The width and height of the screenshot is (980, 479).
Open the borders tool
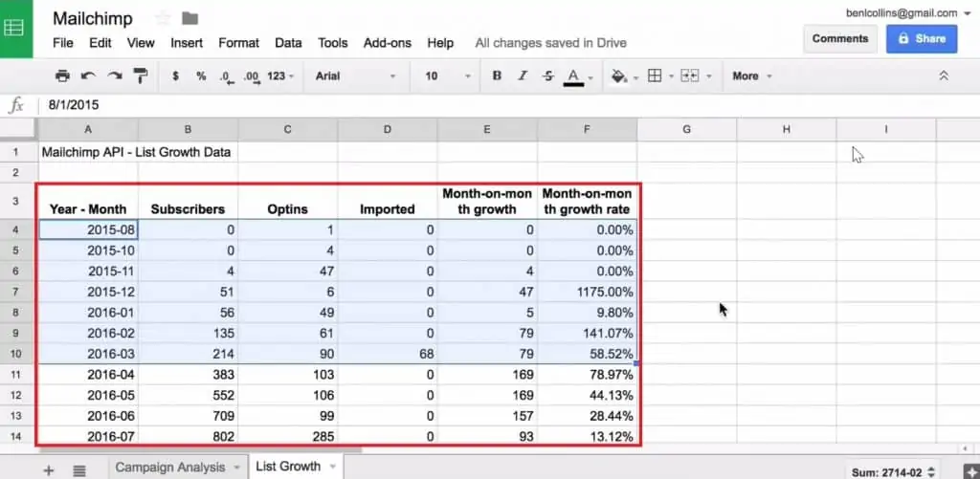(x=655, y=76)
